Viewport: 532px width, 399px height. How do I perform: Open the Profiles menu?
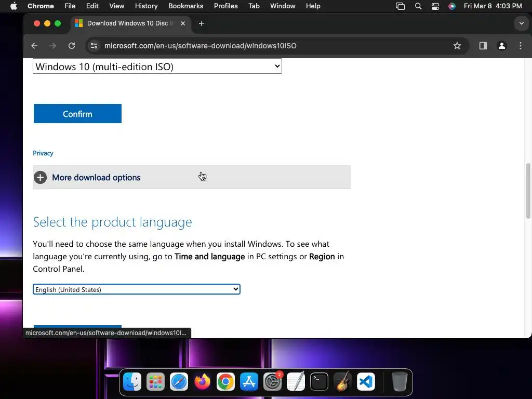[225, 6]
